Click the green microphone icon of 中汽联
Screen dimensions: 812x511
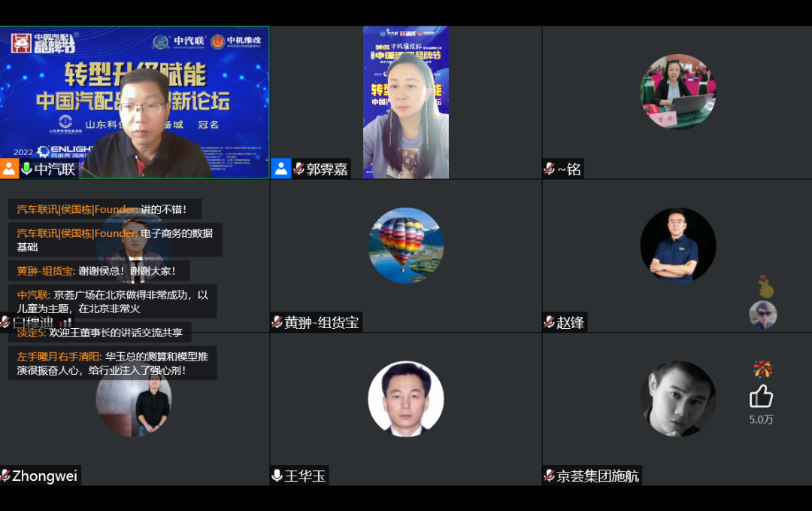[27, 169]
